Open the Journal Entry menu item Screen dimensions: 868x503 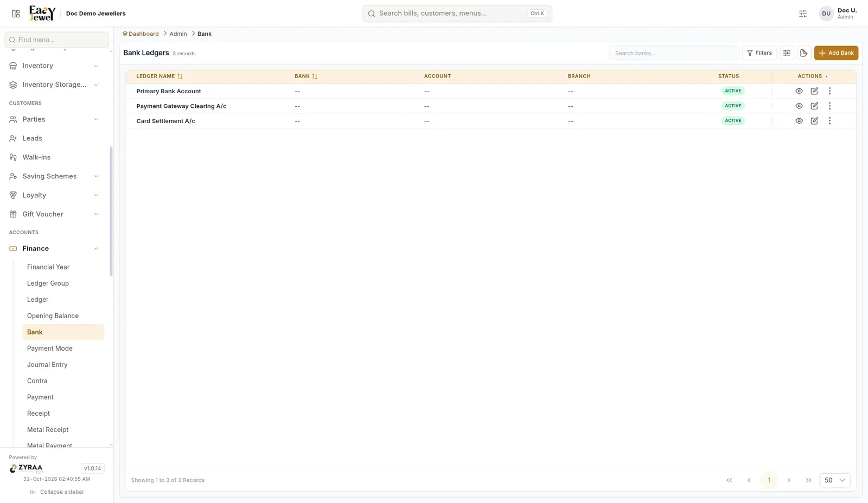(x=63, y=365)
